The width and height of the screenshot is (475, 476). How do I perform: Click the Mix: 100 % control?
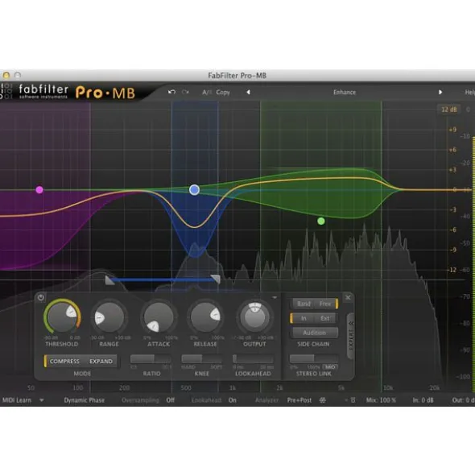381,400
